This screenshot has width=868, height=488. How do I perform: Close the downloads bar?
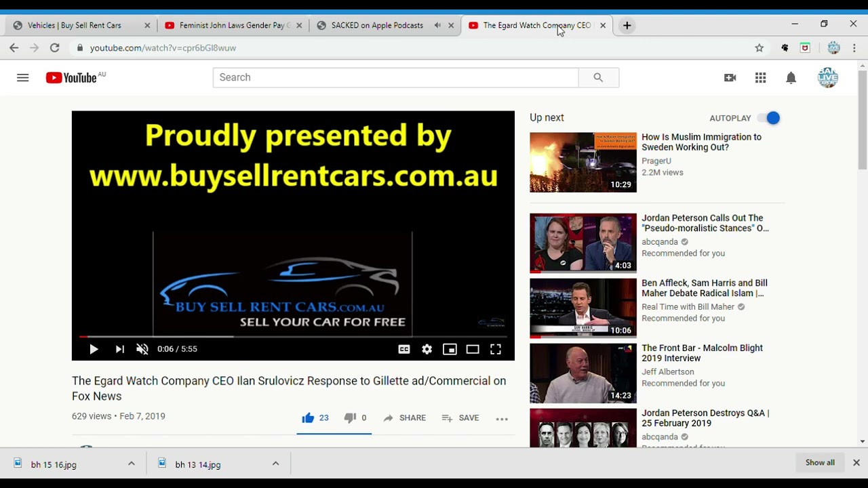tap(856, 463)
